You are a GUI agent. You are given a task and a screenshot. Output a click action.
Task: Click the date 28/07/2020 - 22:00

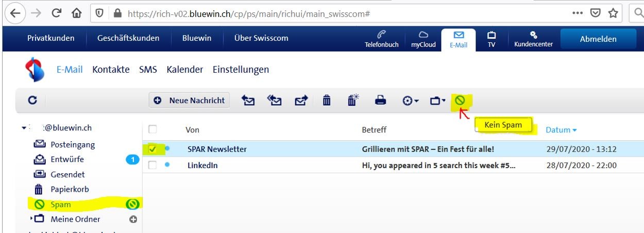click(581, 165)
